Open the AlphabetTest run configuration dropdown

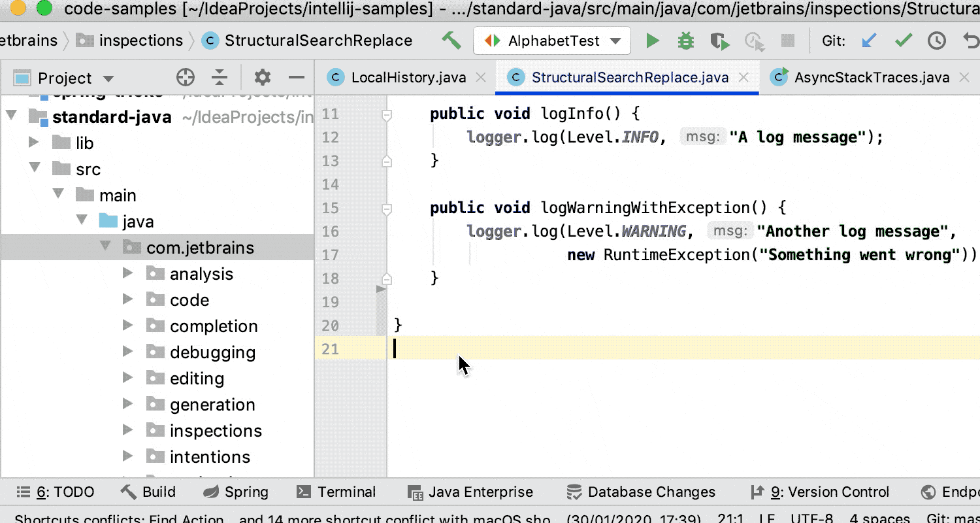pyautogui.click(x=552, y=41)
